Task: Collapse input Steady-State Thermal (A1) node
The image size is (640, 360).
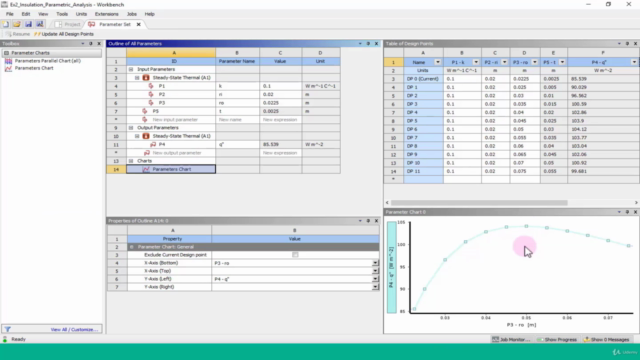Action: tap(137, 78)
